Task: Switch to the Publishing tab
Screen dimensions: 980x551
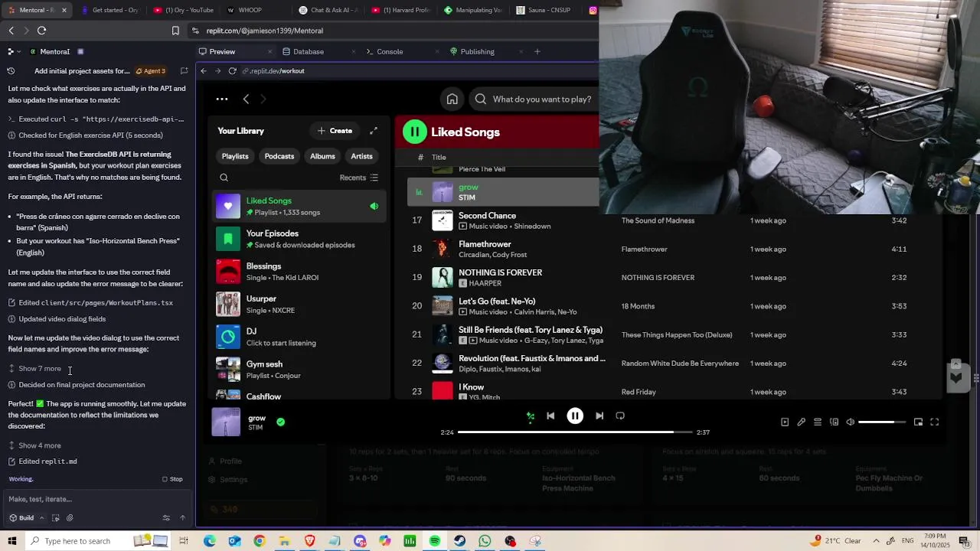Action: (x=477, y=51)
